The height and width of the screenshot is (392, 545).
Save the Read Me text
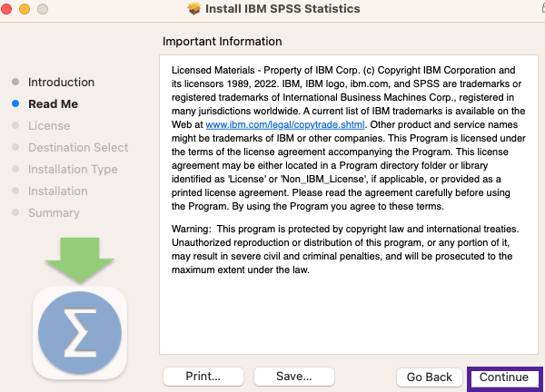(294, 377)
